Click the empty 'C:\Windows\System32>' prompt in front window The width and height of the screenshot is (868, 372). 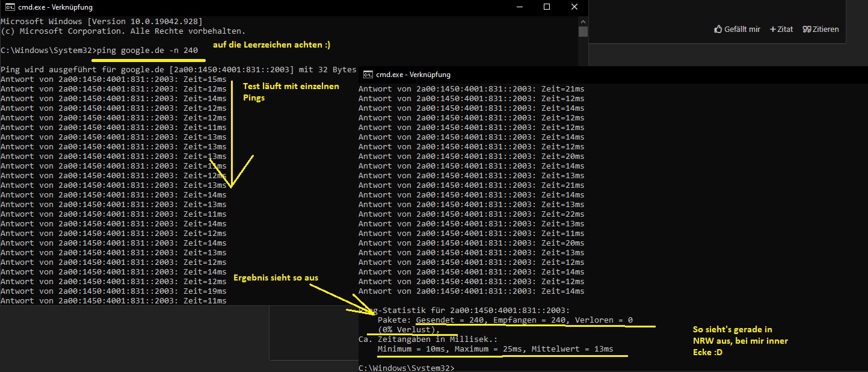[406, 367]
